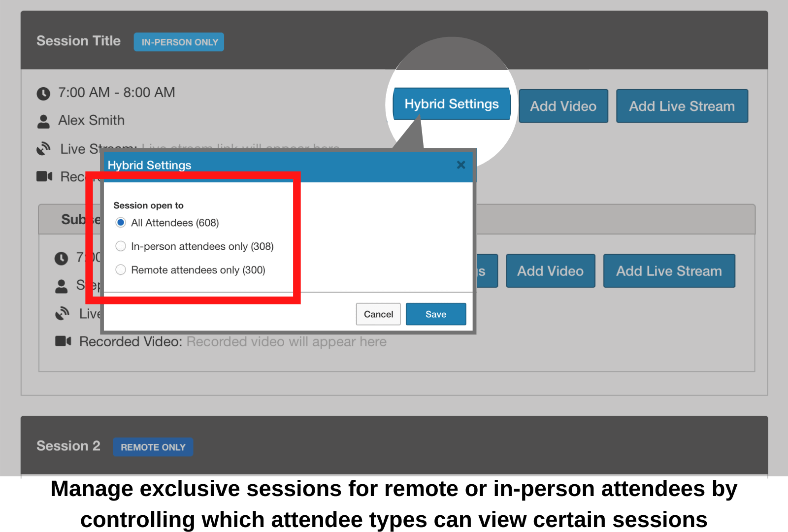Viewport: 788px width, 532px height.
Task: Click Add Live Stream for the top session
Action: [x=682, y=106]
